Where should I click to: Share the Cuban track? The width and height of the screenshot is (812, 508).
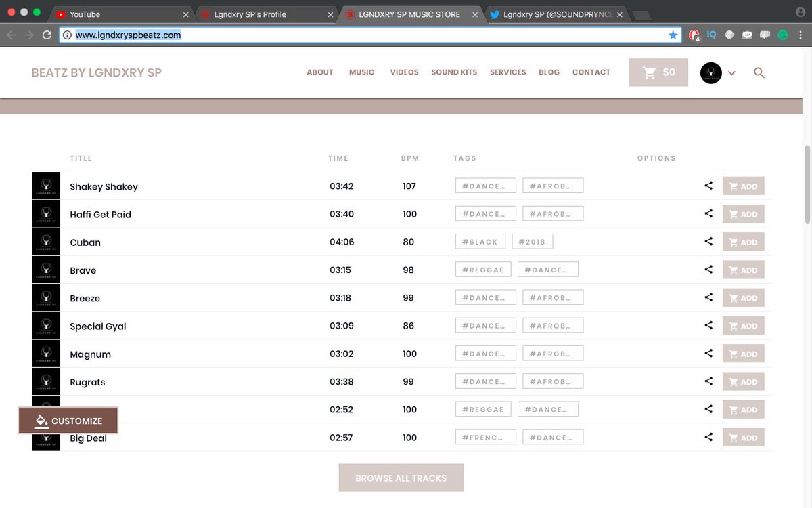click(708, 242)
